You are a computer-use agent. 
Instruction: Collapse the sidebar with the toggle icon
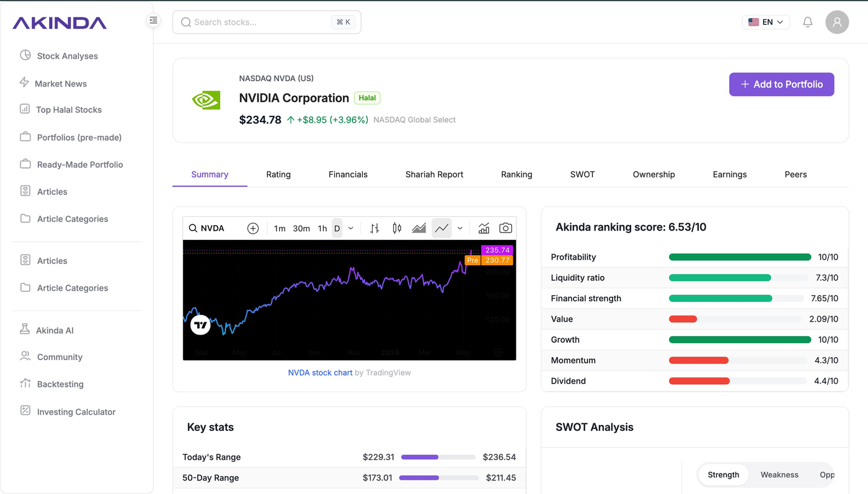coord(153,20)
